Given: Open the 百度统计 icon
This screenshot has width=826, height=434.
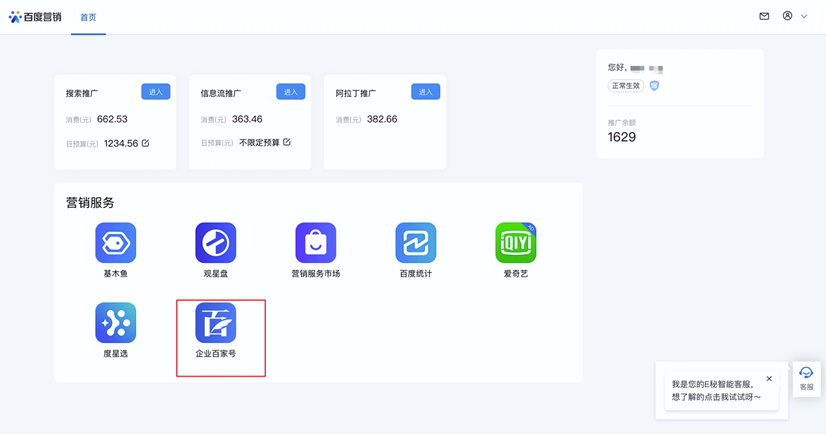Looking at the screenshot, I should coord(416,243).
